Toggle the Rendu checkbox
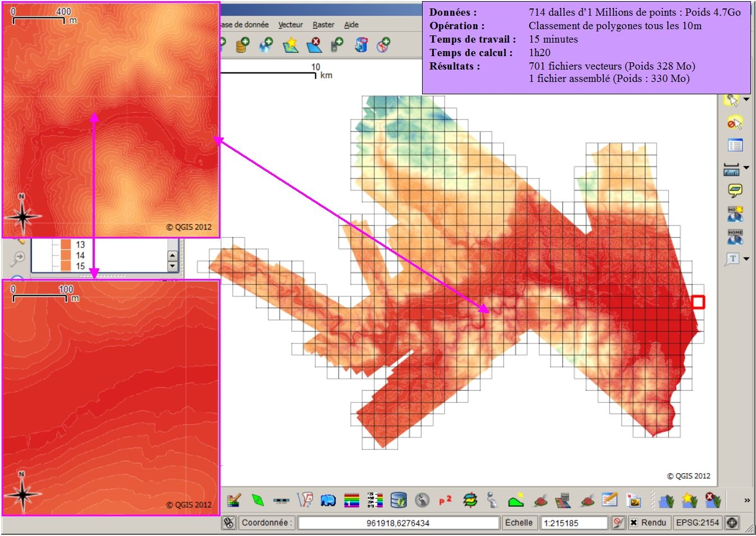Image resolution: width=756 pixels, height=536 pixels. coord(634,523)
